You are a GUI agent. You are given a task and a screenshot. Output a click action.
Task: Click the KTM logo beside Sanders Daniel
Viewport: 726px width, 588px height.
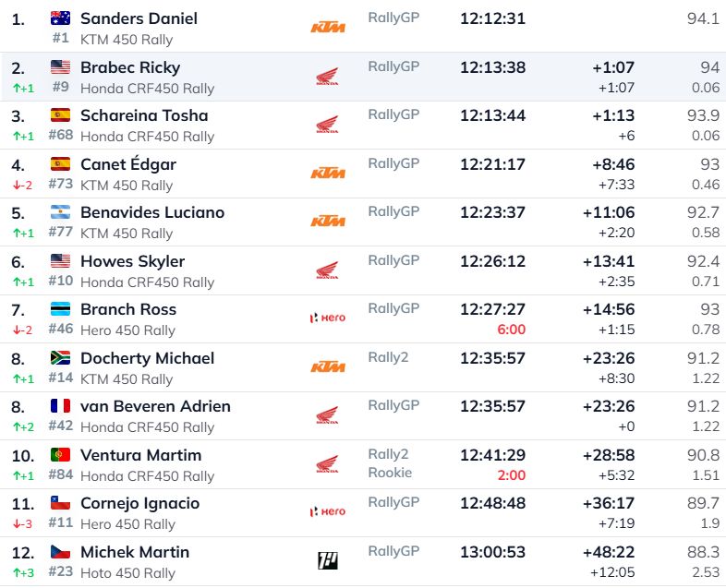pos(328,28)
